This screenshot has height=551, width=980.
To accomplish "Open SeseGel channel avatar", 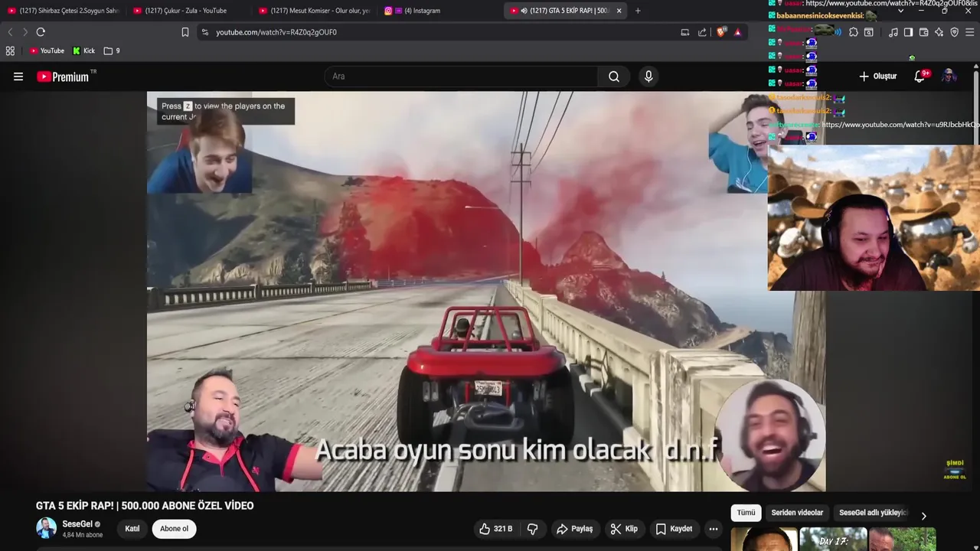I will click(x=46, y=528).
